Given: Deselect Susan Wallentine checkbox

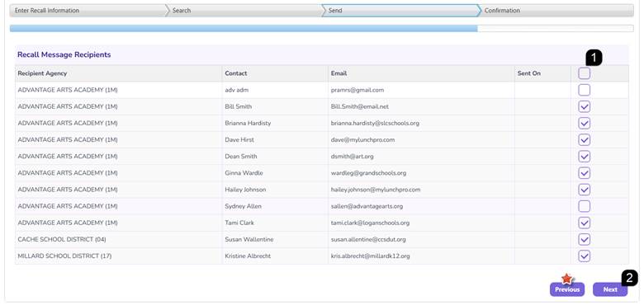Looking at the screenshot, I should click(584, 239).
